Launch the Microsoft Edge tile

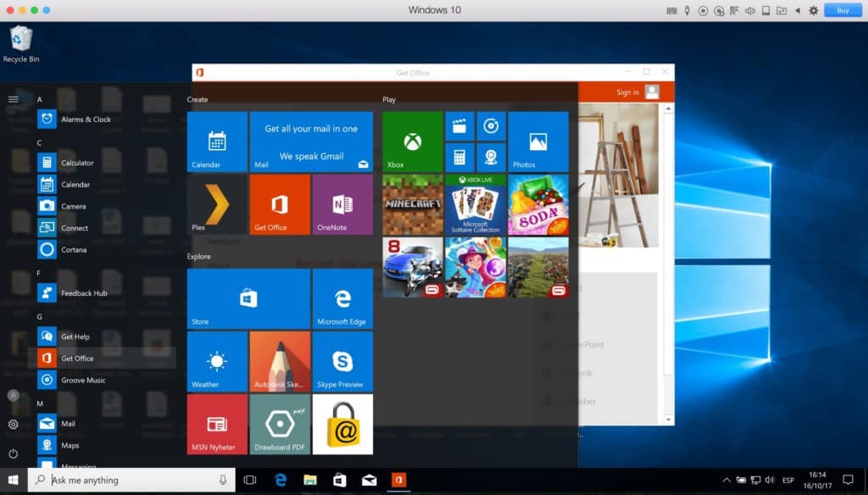342,299
